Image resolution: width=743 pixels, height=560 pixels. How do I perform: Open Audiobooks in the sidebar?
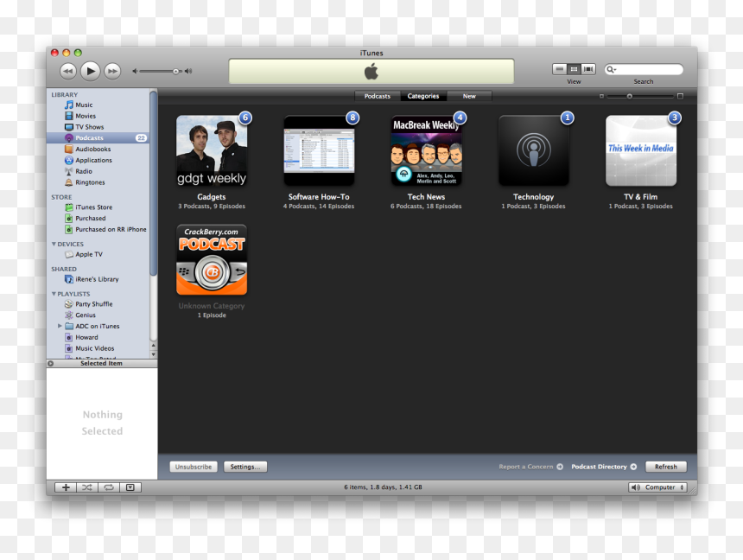[93, 149]
